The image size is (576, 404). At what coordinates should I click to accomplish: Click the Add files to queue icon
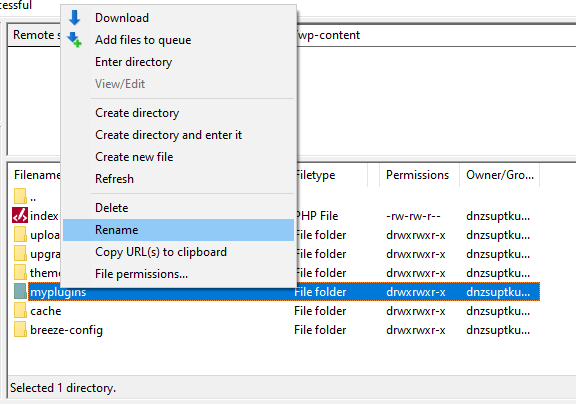75,40
